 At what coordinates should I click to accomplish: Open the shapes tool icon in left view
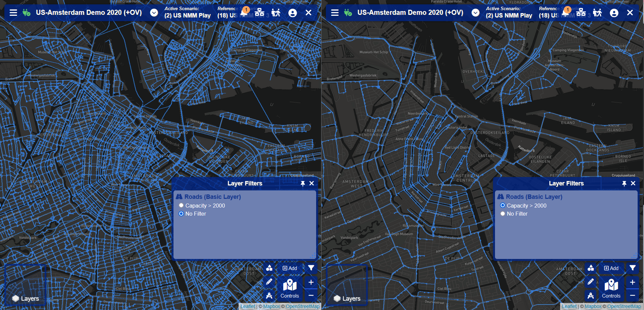(x=269, y=268)
